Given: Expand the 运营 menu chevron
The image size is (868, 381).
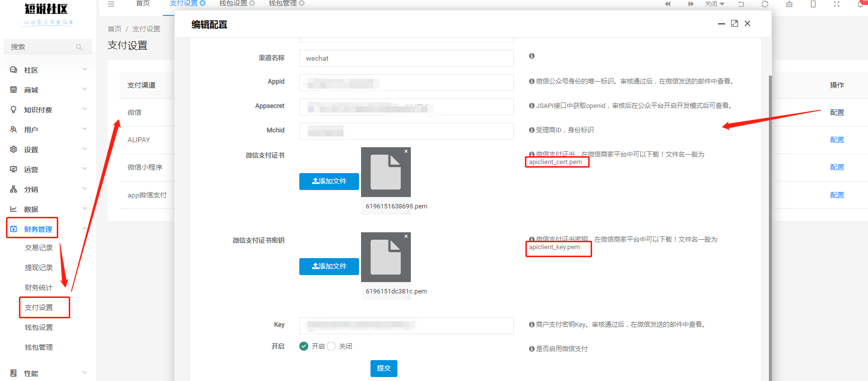Looking at the screenshot, I should pos(85,169).
